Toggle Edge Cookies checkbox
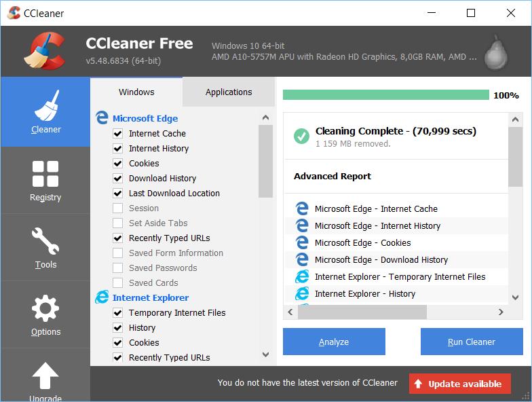Image resolution: width=532 pixels, height=402 pixels. tap(118, 163)
